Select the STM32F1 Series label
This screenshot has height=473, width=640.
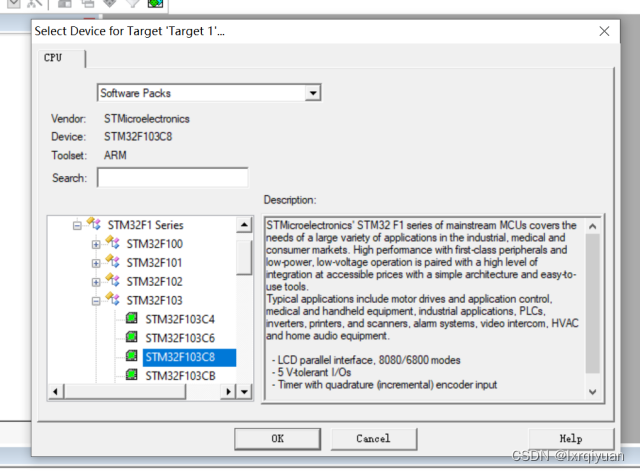145,225
